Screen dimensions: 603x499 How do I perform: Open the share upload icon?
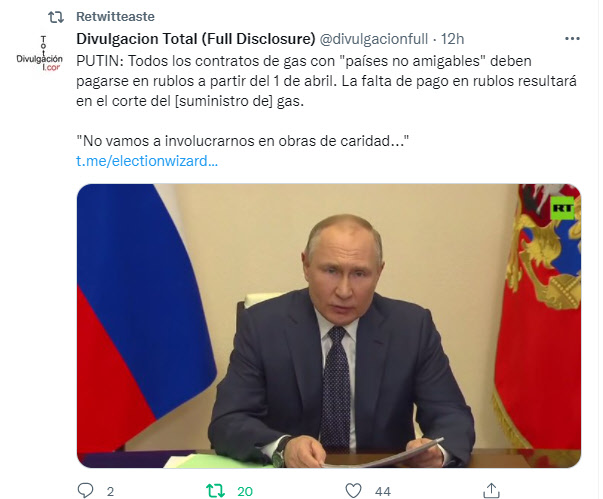[491, 491]
